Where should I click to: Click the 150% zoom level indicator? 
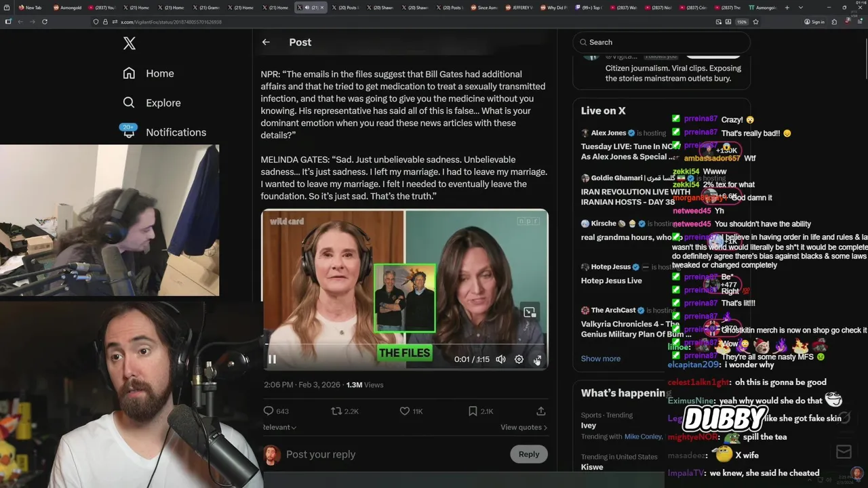click(x=742, y=22)
